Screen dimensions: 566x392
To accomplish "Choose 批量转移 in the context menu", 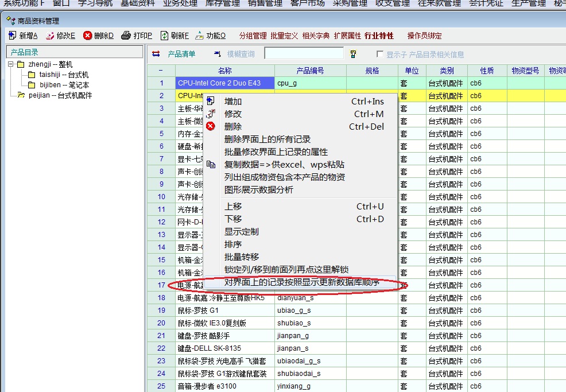I will (241, 257).
